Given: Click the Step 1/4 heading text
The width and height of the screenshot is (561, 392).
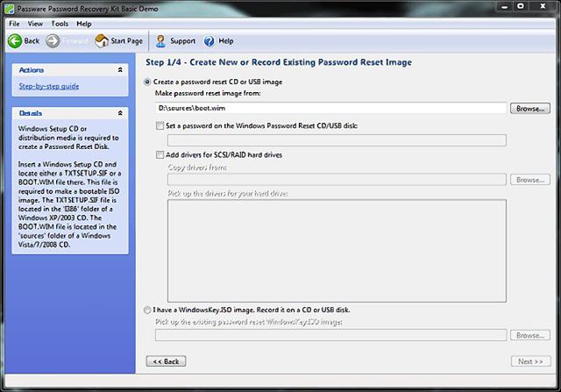Looking at the screenshot, I should coord(279,62).
